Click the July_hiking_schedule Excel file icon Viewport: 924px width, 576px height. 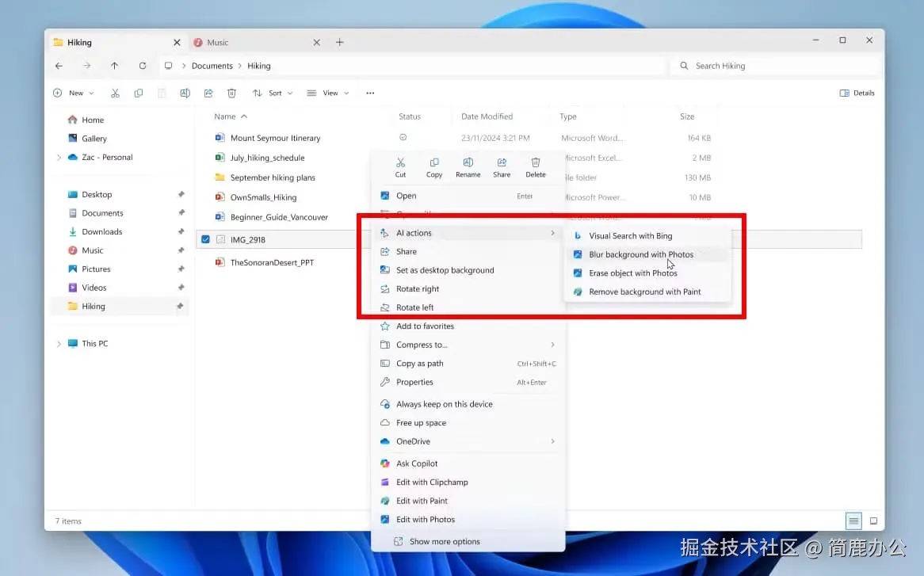point(220,158)
